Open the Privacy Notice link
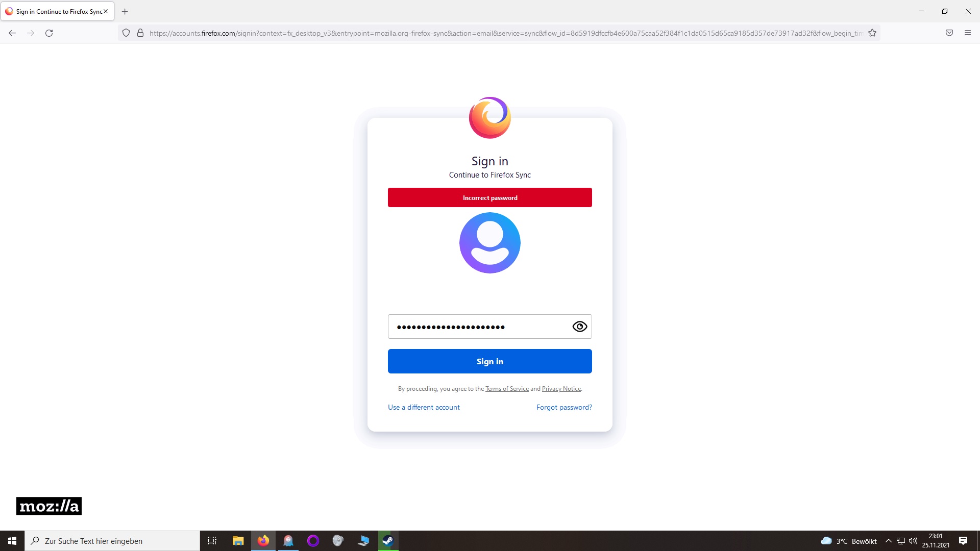Image resolution: width=980 pixels, height=551 pixels. coord(561,389)
